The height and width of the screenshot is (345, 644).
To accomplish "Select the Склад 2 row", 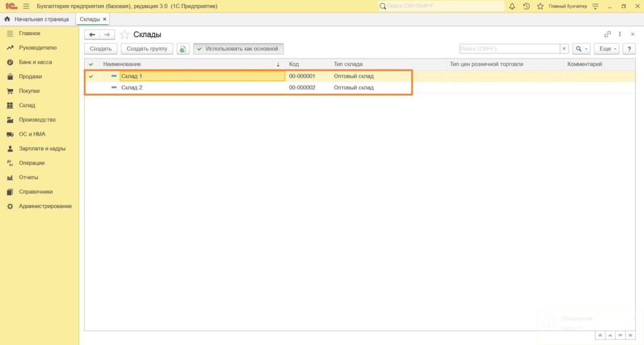I will coord(132,88).
